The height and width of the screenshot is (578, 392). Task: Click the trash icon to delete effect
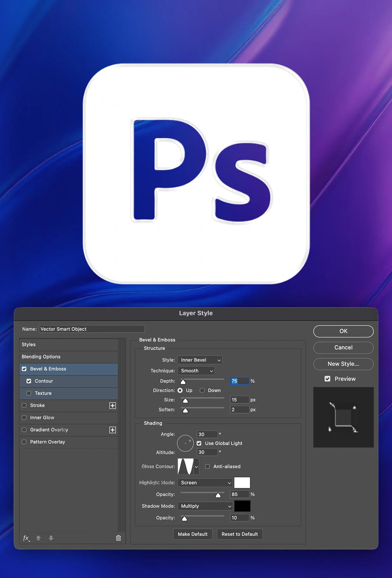coord(118,538)
